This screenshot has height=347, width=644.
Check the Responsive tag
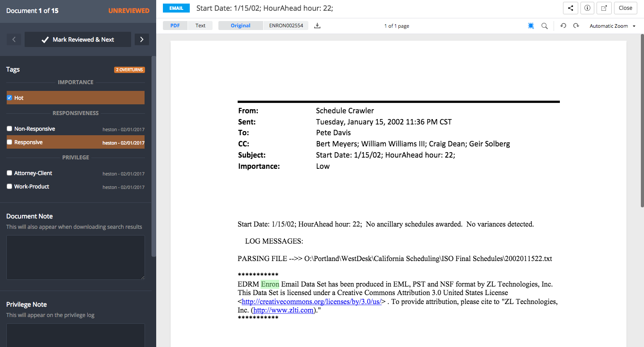(9, 142)
